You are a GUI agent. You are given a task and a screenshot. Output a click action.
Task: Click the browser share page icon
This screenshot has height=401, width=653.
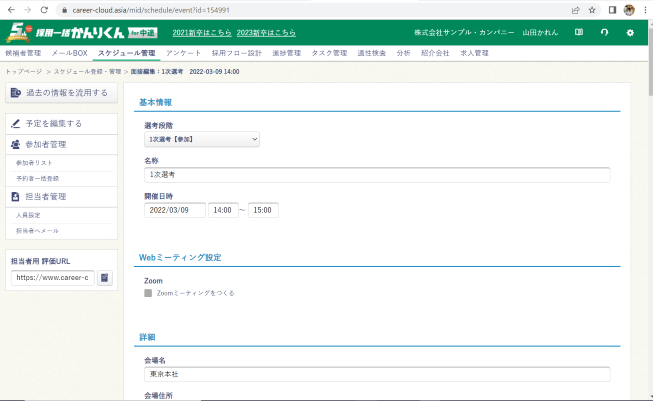click(575, 9)
